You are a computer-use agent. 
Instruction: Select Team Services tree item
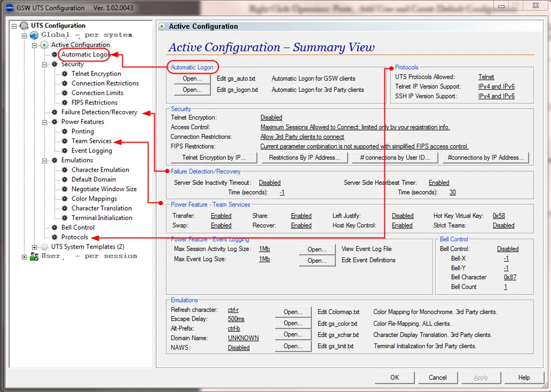pos(91,141)
